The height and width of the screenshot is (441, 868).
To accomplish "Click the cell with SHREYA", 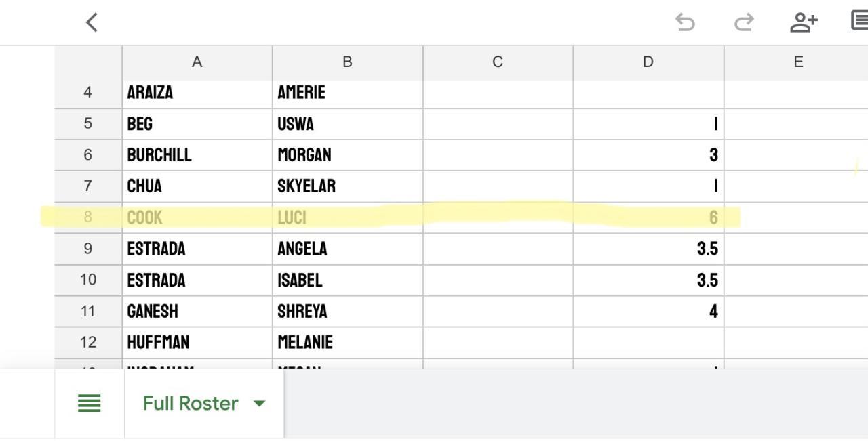I will [x=347, y=311].
